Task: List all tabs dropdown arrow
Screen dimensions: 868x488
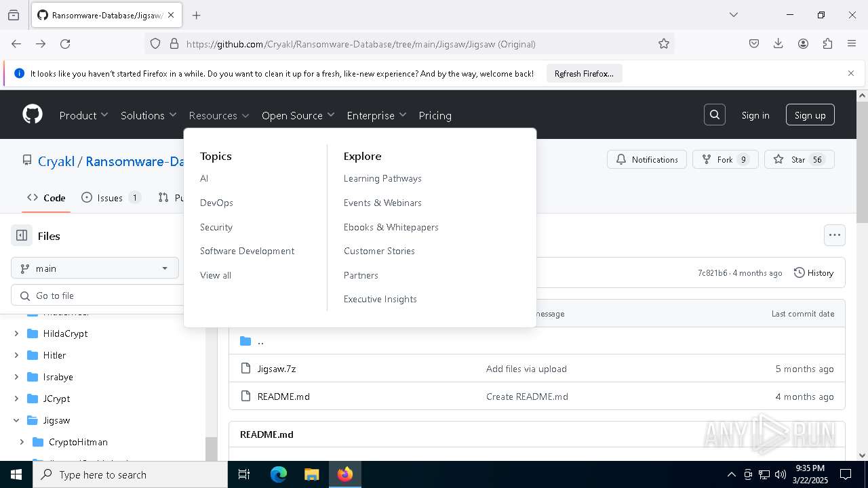Action: click(733, 15)
